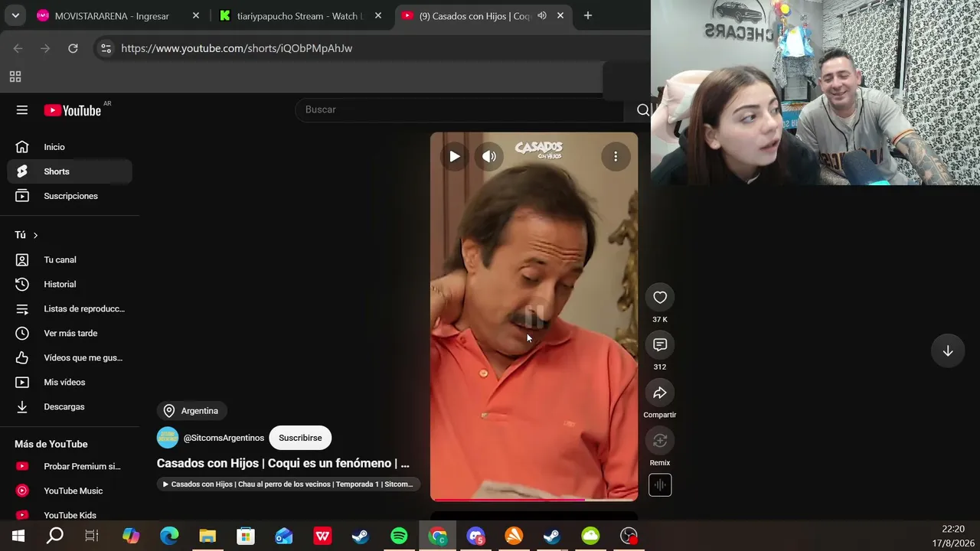Open Task View on the taskbar
This screenshot has height=551, width=980.
[x=92, y=536]
